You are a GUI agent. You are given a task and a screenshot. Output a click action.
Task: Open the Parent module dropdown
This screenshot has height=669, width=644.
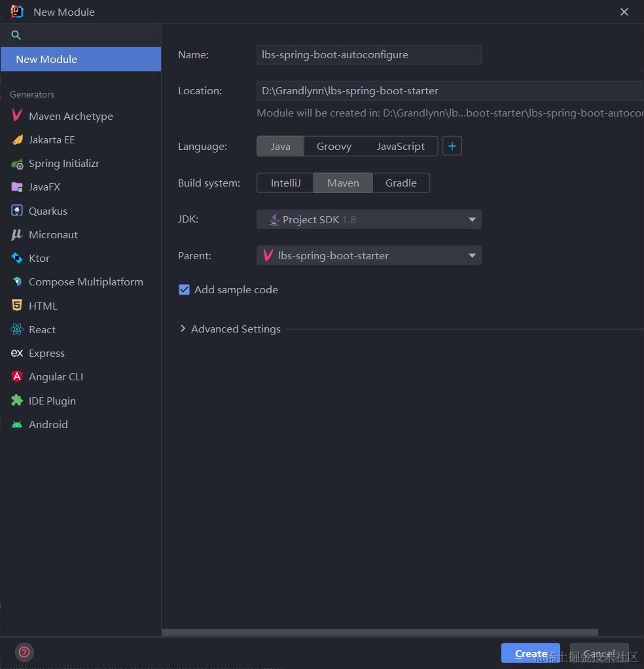point(369,255)
